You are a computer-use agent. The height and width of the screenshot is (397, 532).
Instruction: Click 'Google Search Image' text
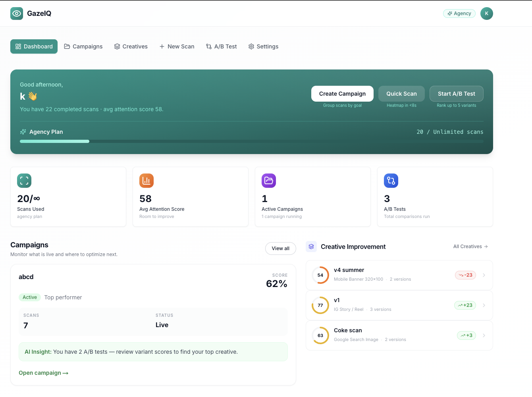pos(356,339)
